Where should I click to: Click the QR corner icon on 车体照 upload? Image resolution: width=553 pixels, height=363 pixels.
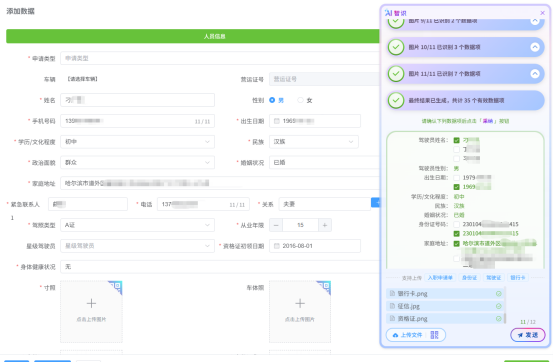[x=324, y=287]
